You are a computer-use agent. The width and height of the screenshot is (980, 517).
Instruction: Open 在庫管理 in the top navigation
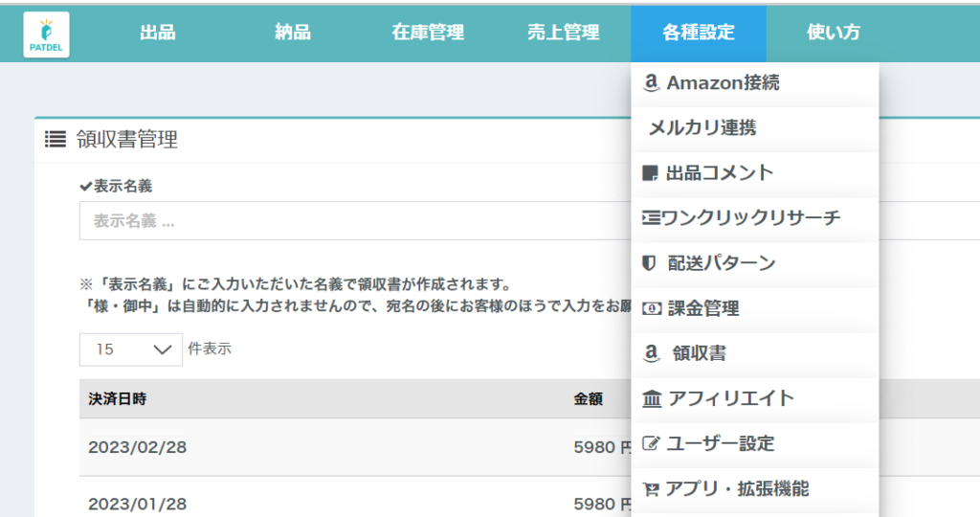[428, 33]
